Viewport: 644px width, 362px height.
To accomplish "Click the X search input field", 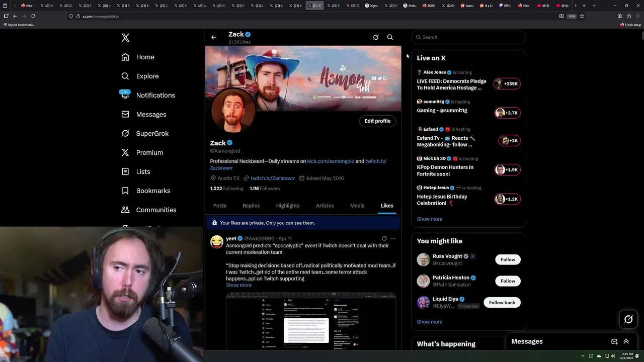I will (x=468, y=37).
